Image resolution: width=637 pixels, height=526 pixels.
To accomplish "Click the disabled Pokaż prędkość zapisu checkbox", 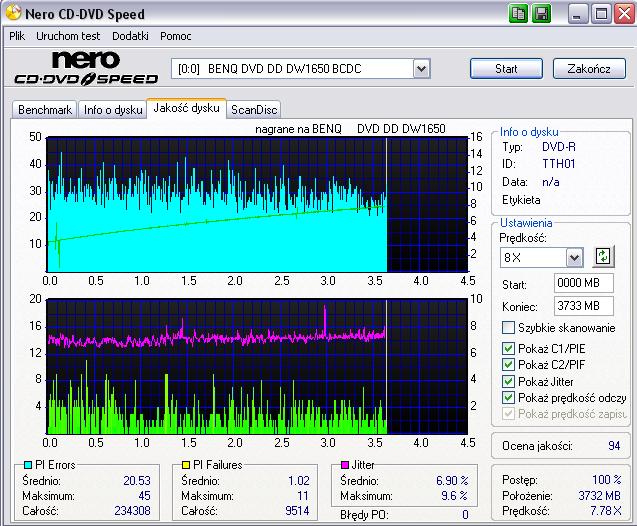I will (x=508, y=414).
